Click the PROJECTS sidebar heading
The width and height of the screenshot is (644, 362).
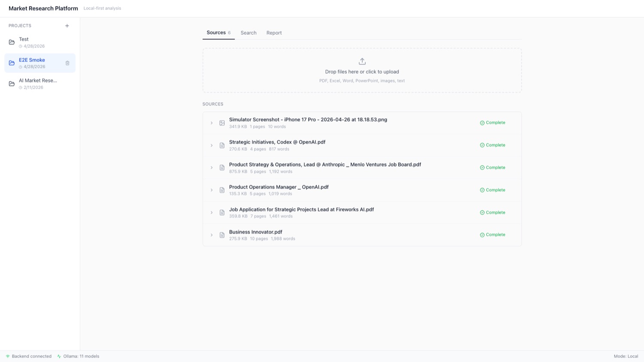(x=20, y=26)
